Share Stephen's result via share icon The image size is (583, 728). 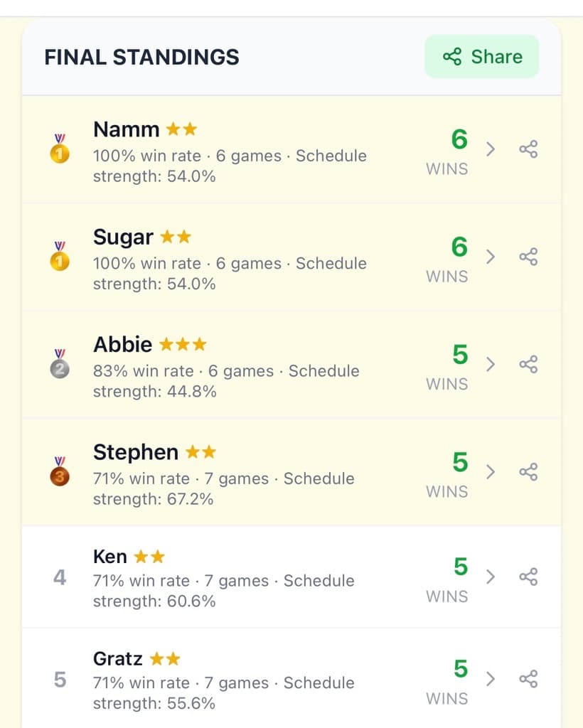528,472
